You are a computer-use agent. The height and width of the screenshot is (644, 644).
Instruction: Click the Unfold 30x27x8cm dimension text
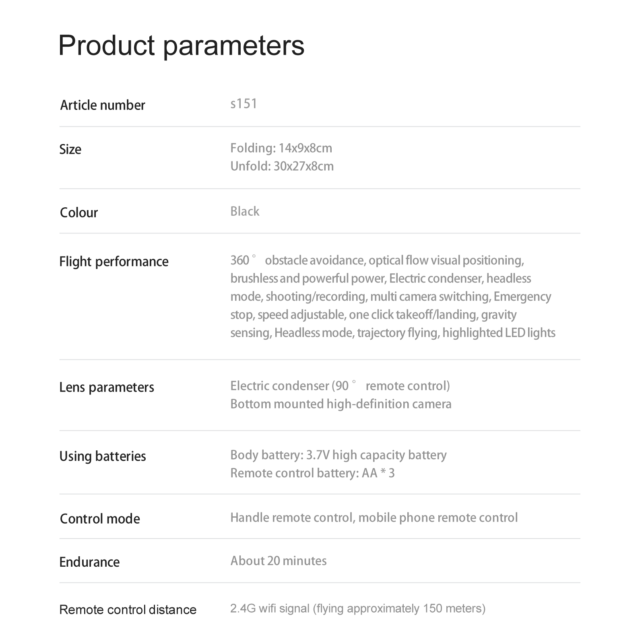(x=282, y=166)
